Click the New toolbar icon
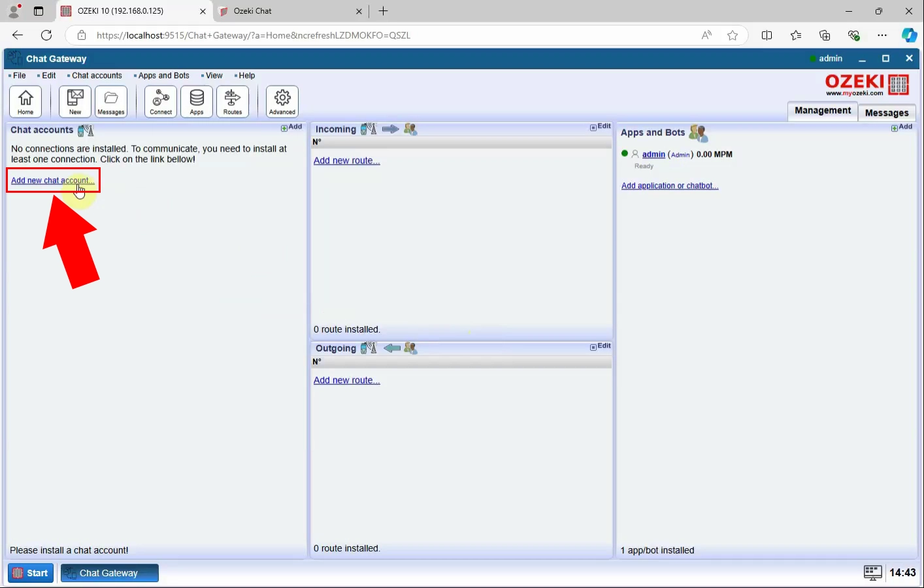 pos(75,102)
